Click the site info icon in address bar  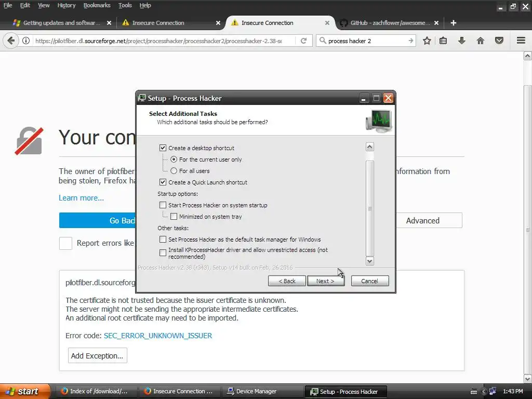(26, 41)
